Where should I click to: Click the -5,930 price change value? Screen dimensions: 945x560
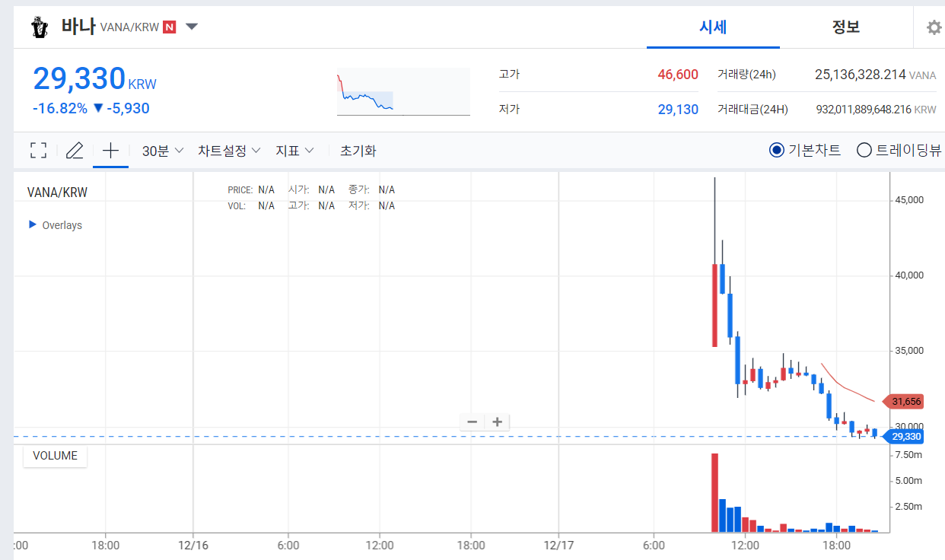[127, 108]
